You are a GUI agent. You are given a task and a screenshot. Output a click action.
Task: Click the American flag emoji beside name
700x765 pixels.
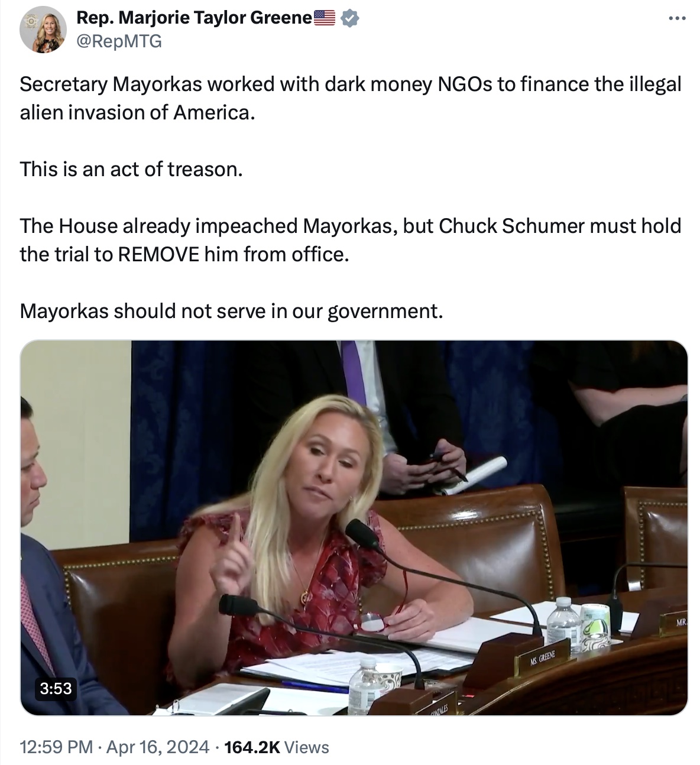pyautogui.click(x=324, y=18)
